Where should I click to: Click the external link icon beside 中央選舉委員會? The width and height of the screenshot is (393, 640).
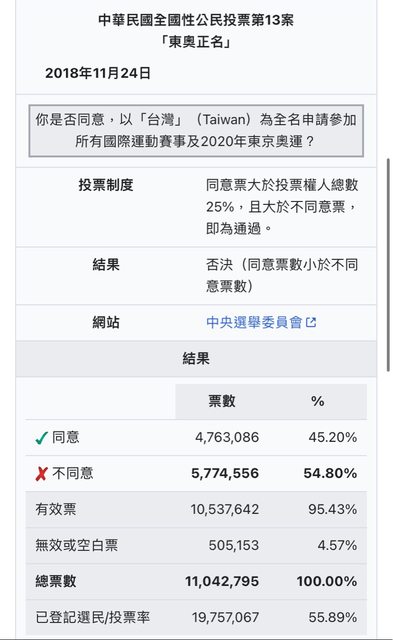click(311, 322)
